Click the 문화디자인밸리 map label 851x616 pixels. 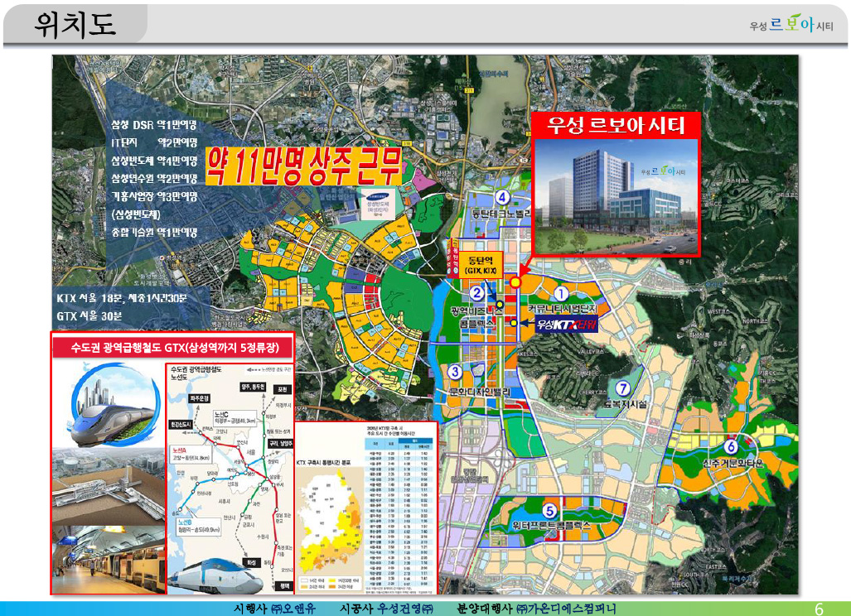coord(480,392)
